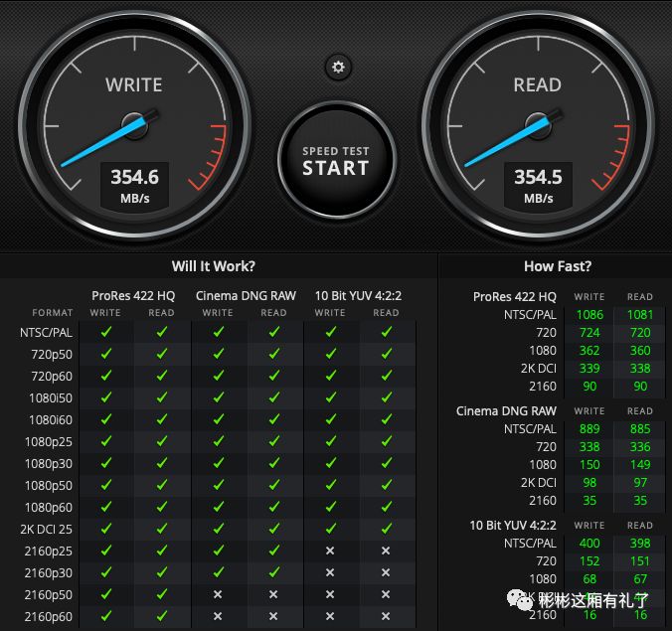Click the ProRes write checkmark for NTSC/PAL
Screen dimensions: 672x631
click(105, 332)
